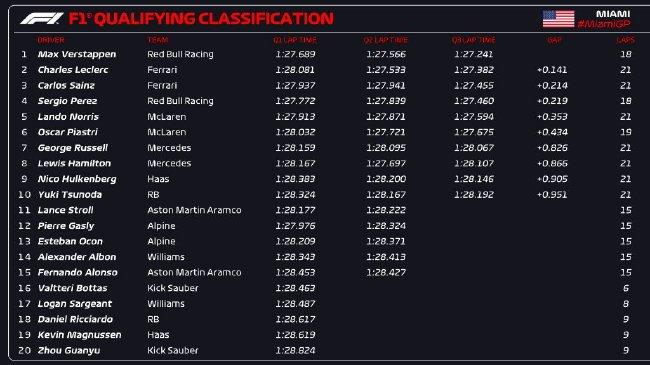Click Lando Norris driver name
Screen dimensions: 650x365
click(68, 117)
